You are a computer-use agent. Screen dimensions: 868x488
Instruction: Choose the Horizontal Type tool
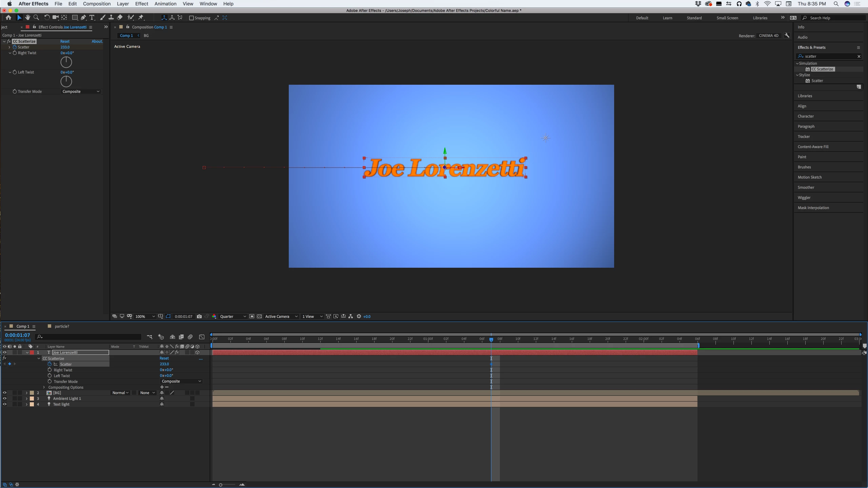tap(92, 18)
